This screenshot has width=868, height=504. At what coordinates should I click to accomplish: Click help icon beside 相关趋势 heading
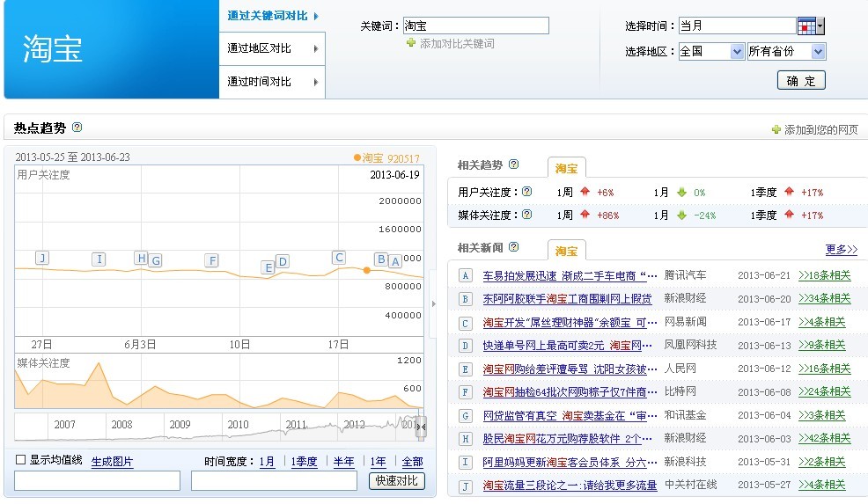click(514, 164)
